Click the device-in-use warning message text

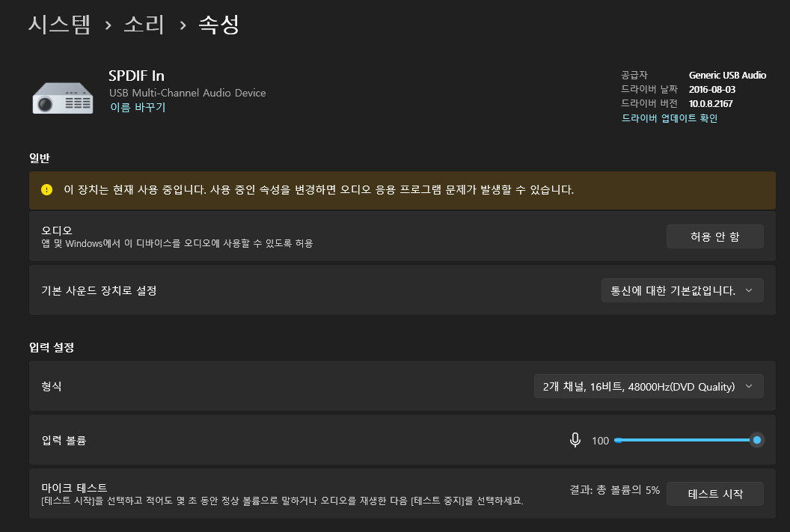(x=319, y=190)
